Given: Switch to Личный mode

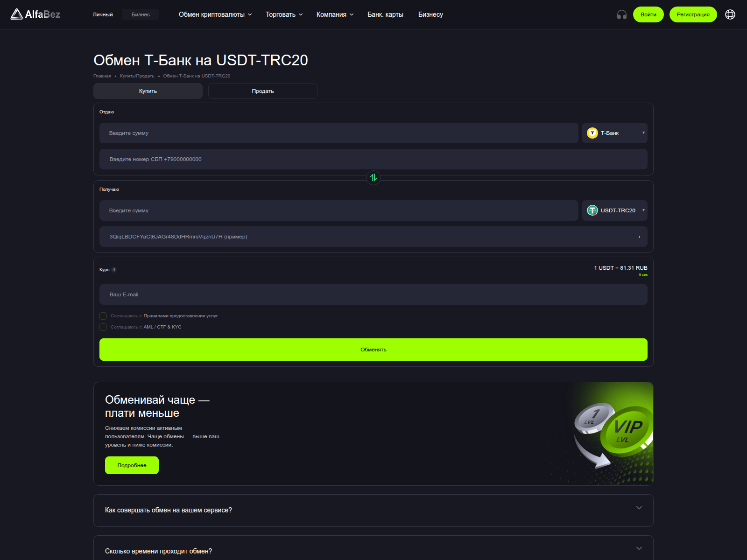Looking at the screenshot, I should [x=103, y=14].
